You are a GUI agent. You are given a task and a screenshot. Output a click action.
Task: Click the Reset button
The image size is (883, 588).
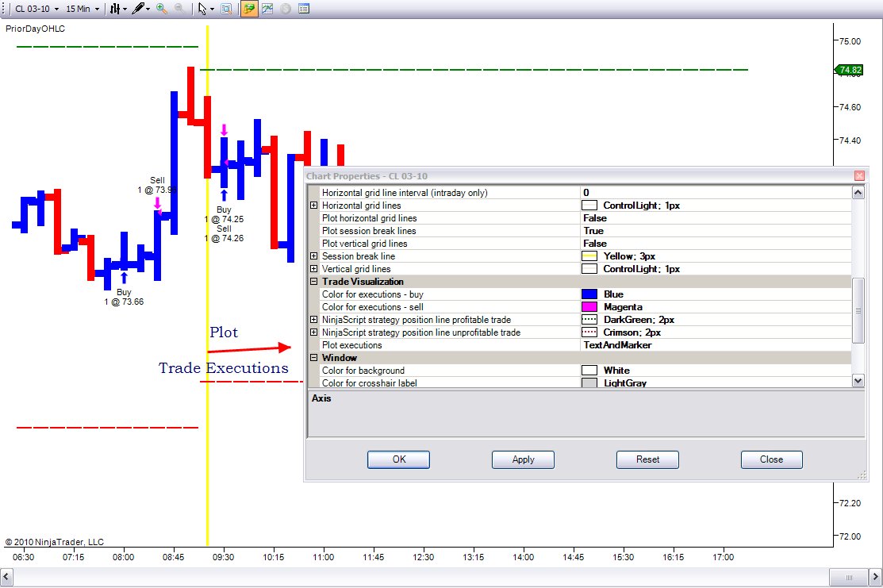pos(647,459)
